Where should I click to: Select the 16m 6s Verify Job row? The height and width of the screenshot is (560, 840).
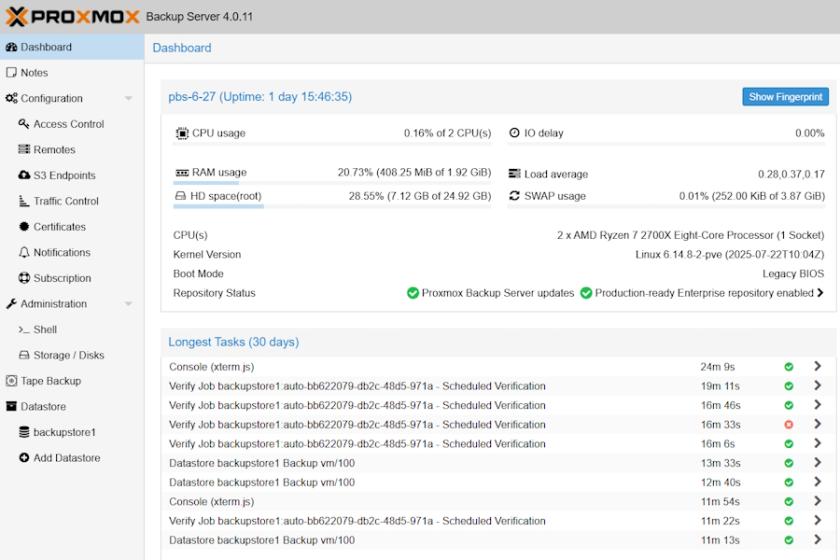(x=498, y=444)
